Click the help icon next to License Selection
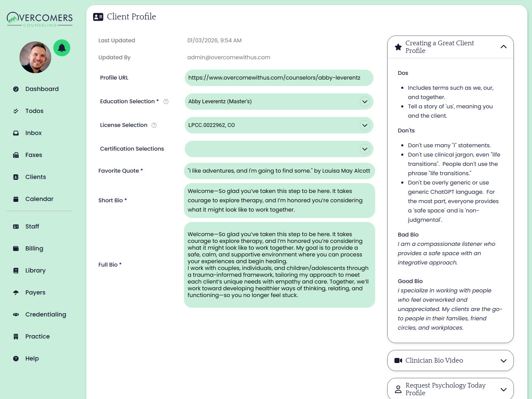 click(154, 125)
